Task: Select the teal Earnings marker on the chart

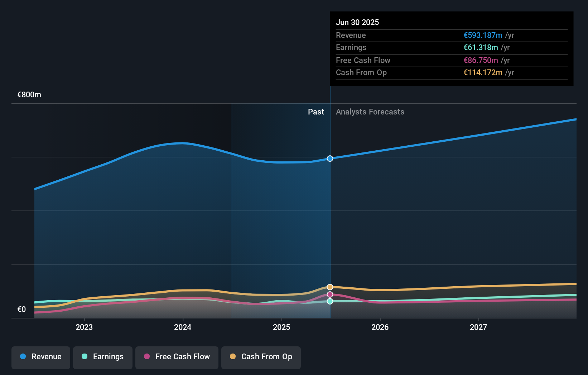Action: click(329, 301)
